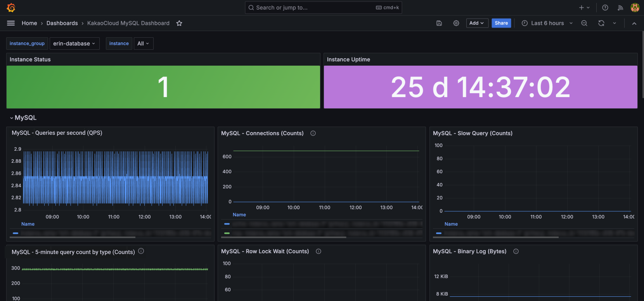
Task: Click the zoom out time range icon
Action: pyautogui.click(x=584, y=23)
